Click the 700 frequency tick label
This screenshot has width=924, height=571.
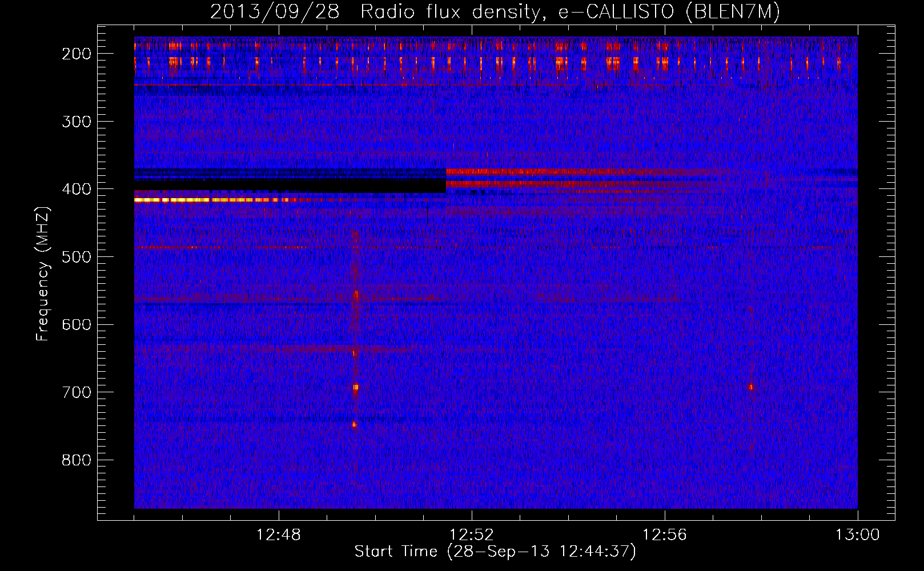point(76,392)
